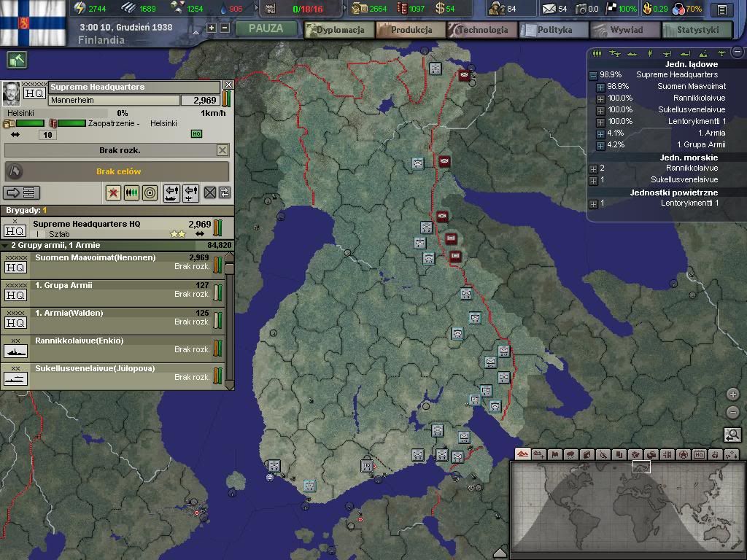
Task: Select weather map mode cloud icon
Action: (x=572, y=454)
